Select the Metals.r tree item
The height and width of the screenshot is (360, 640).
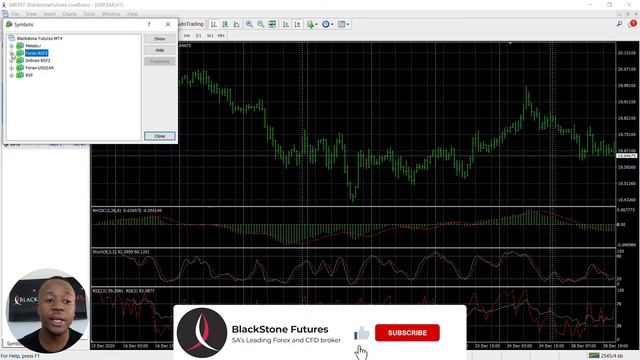point(33,46)
